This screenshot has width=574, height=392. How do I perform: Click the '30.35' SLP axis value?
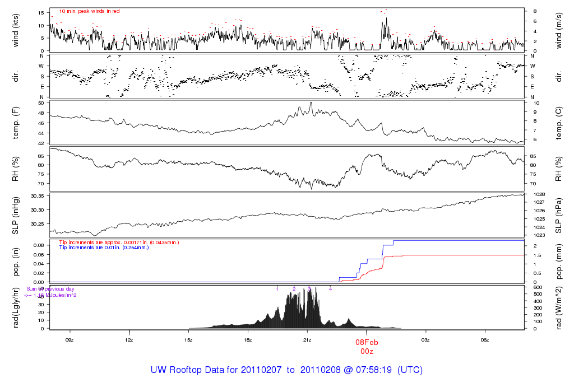tap(38, 197)
